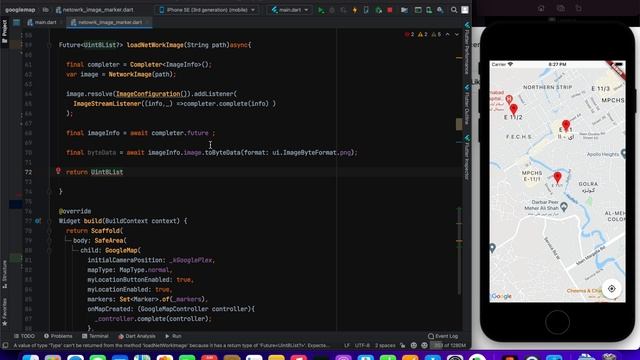
Task: Tap the hospital H marker on map
Action: pos(509,99)
